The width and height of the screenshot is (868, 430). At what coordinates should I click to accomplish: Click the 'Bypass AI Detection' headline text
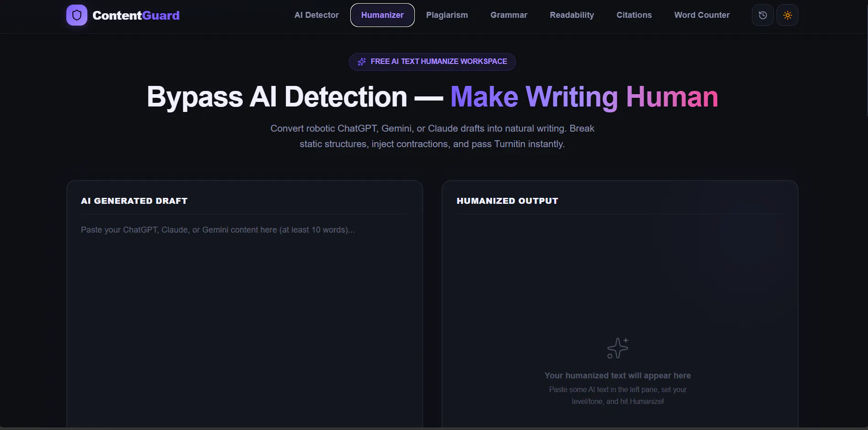[x=277, y=97]
